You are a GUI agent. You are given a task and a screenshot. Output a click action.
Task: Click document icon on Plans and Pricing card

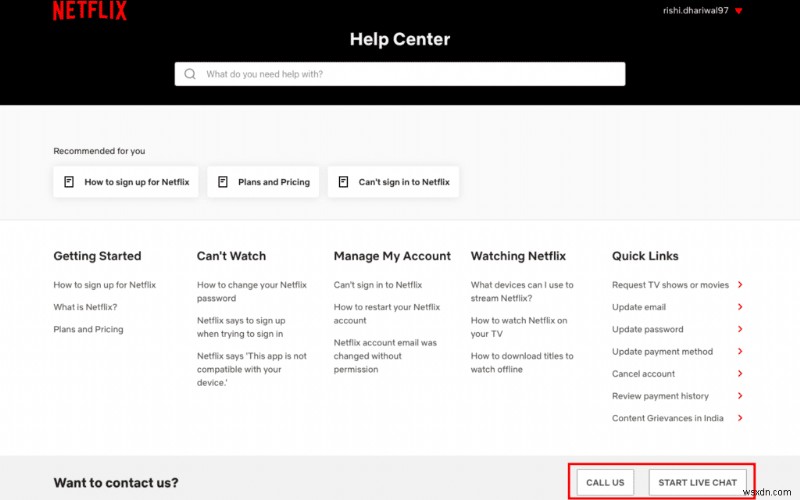(x=223, y=182)
